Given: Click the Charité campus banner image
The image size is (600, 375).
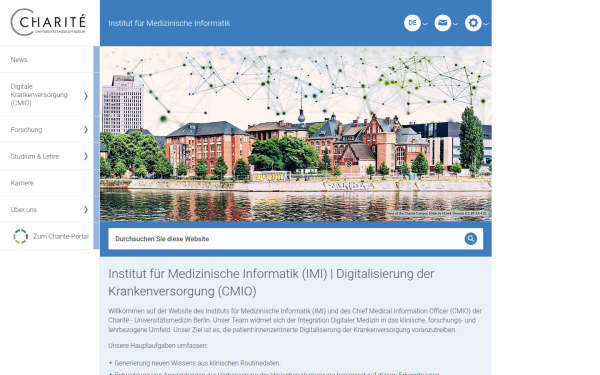Looking at the screenshot, I should (x=296, y=134).
